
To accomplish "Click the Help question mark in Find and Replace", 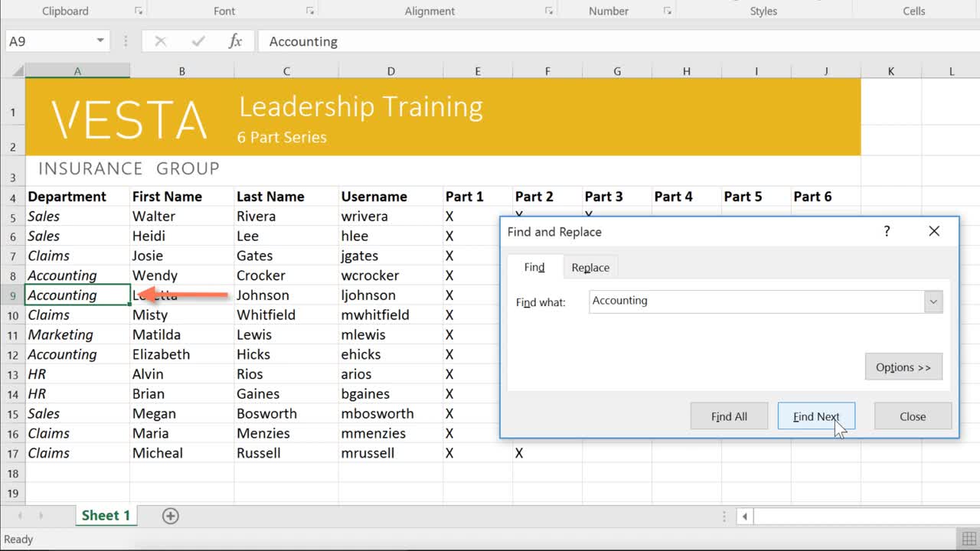I will (x=887, y=231).
